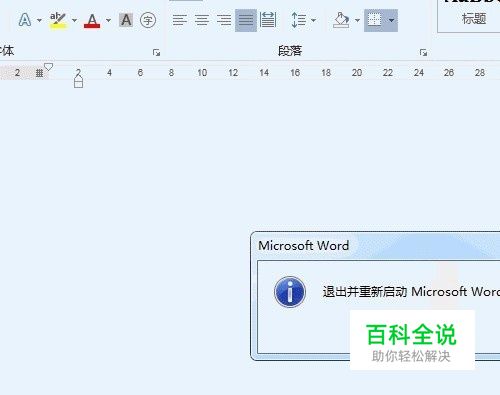The width and height of the screenshot is (500, 395).
Task: Open Font dialog launcher
Action: click(x=156, y=52)
